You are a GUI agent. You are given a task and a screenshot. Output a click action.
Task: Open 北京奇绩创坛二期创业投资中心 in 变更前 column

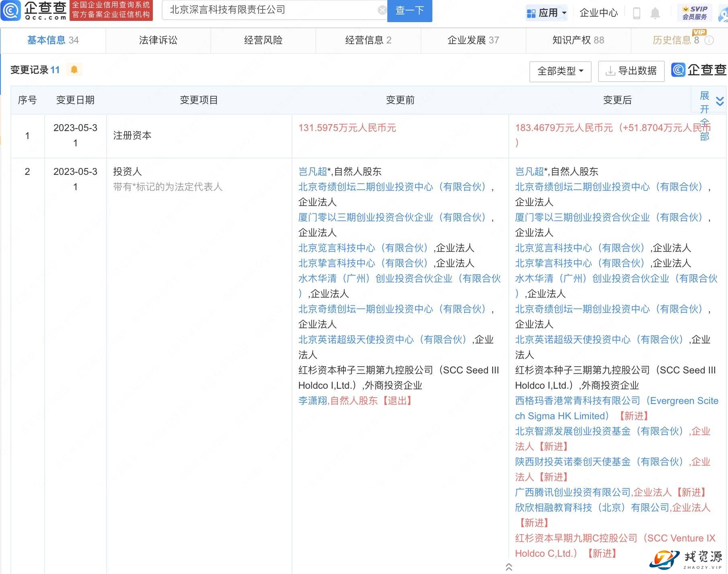click(x=392, y=187)
